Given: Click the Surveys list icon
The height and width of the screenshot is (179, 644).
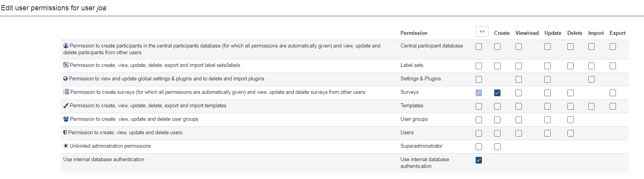Looking at the screenshot, I should [x=66, y=92].
